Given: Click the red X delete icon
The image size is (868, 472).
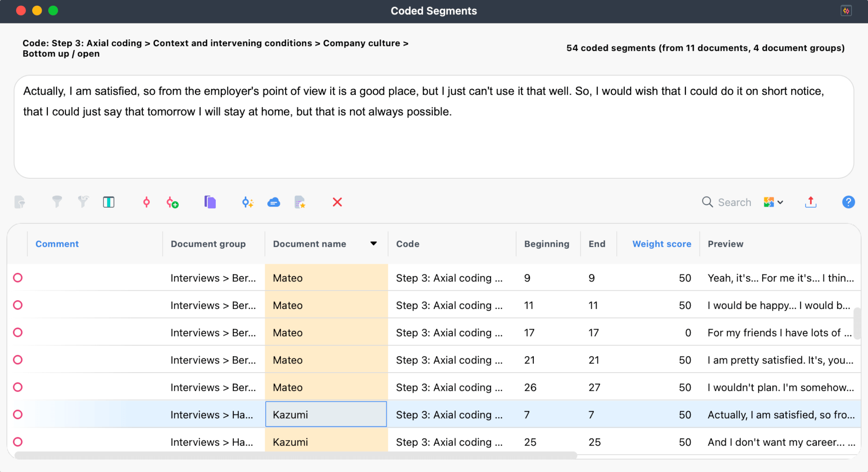Looking at the screenshot, I should [x=337, y=202].
